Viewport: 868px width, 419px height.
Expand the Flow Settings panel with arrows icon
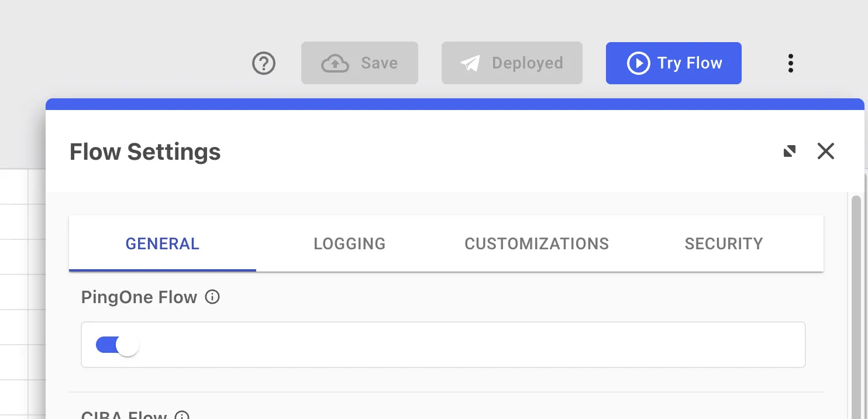pos(790,152)
